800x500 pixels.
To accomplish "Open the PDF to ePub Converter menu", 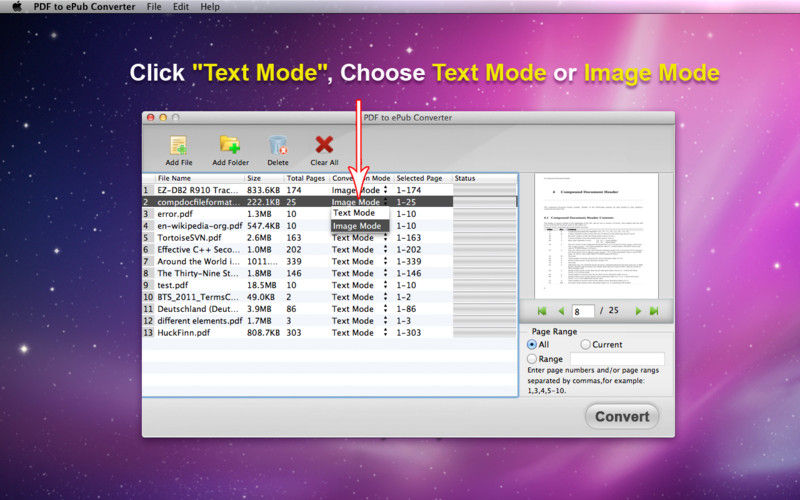I will (84, 7).
